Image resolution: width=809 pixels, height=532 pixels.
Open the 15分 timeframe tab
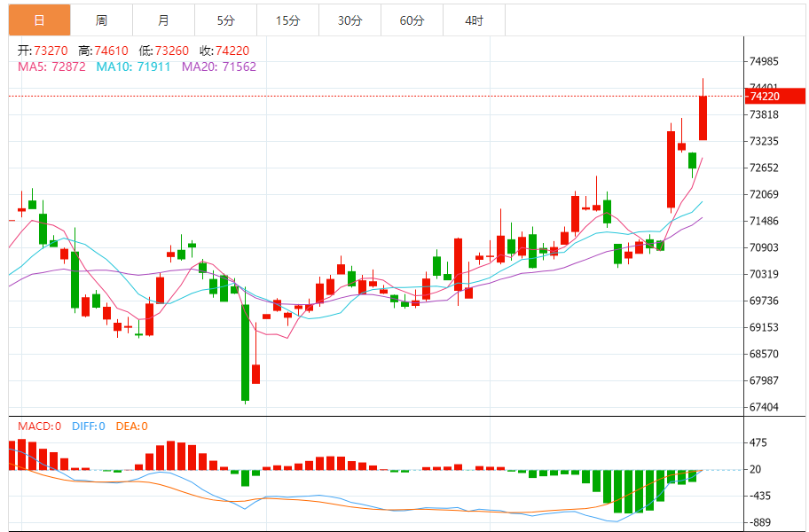coord(288,20)
